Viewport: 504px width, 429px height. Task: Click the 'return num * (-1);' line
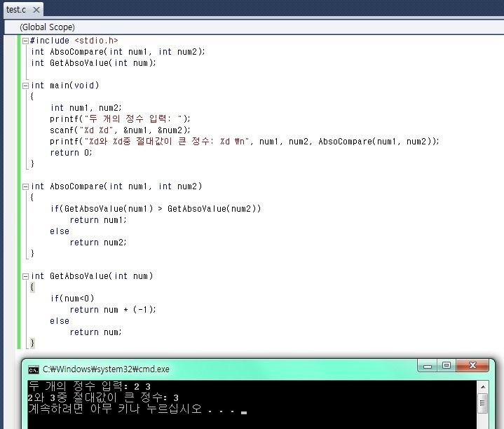click(113, 310)
